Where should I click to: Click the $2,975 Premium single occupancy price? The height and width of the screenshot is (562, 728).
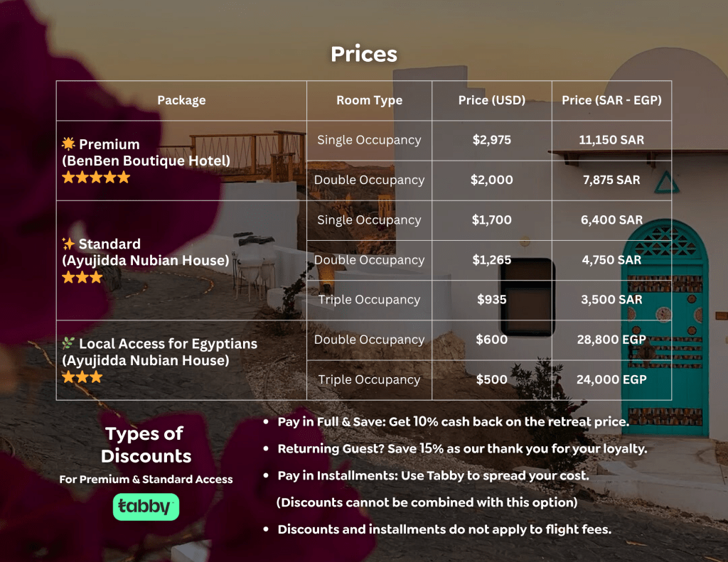(x=492, y=140)
